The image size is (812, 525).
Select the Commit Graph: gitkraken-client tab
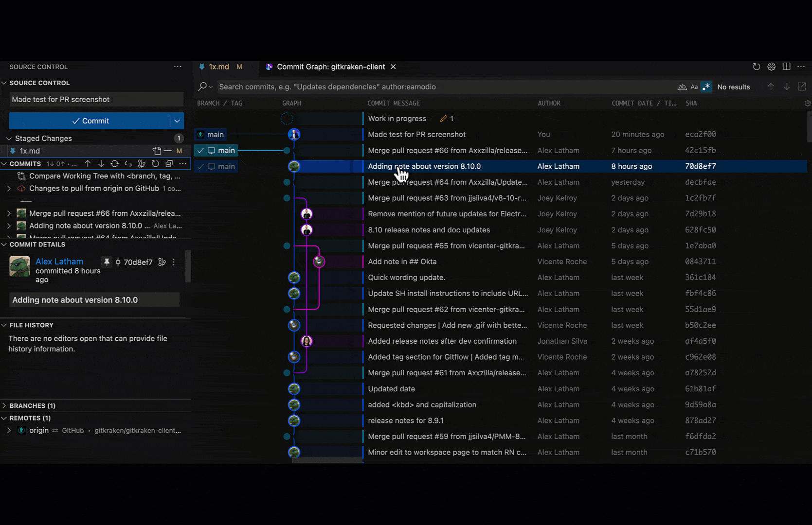(x=331, y=67)
